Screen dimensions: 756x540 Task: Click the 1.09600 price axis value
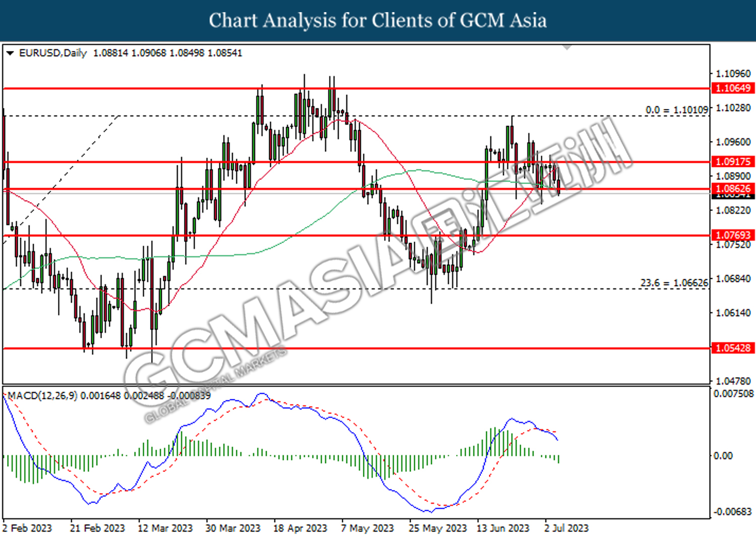coord(733,142)
